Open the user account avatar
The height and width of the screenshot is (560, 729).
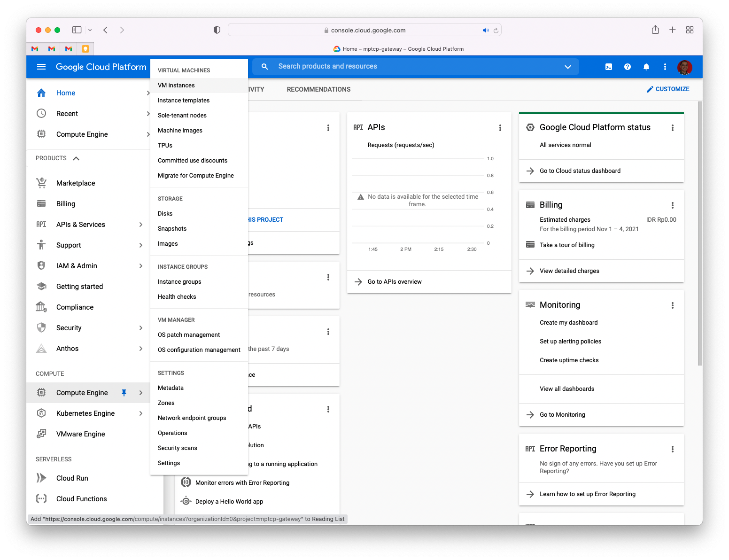coord(685,67)
